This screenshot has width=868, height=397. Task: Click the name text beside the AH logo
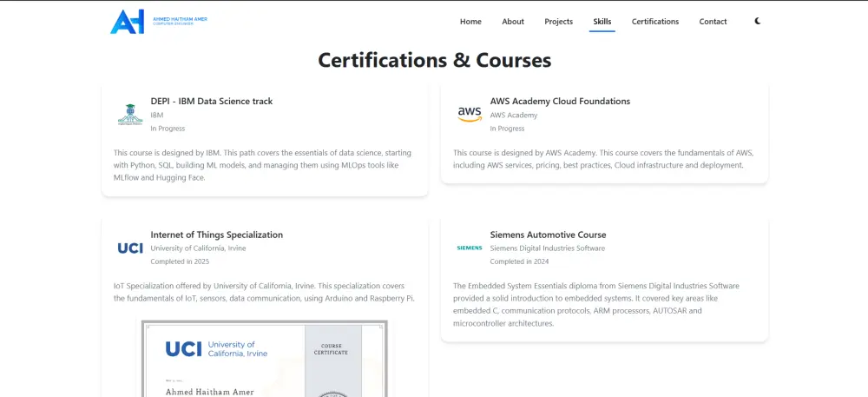click(x=180, y=21)
